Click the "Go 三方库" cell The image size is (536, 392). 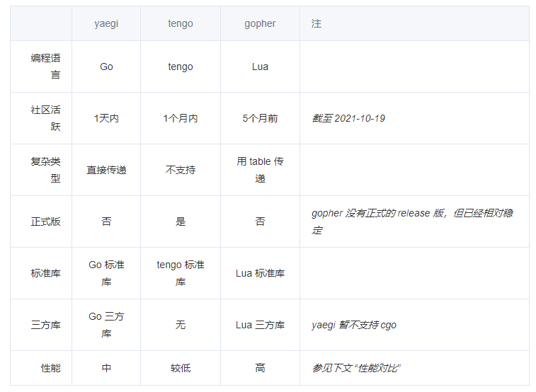pos(106,325)
